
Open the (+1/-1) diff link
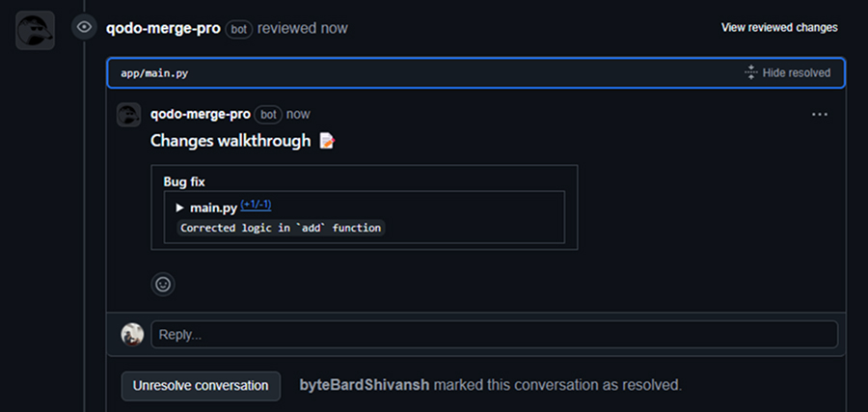point(256,206)
